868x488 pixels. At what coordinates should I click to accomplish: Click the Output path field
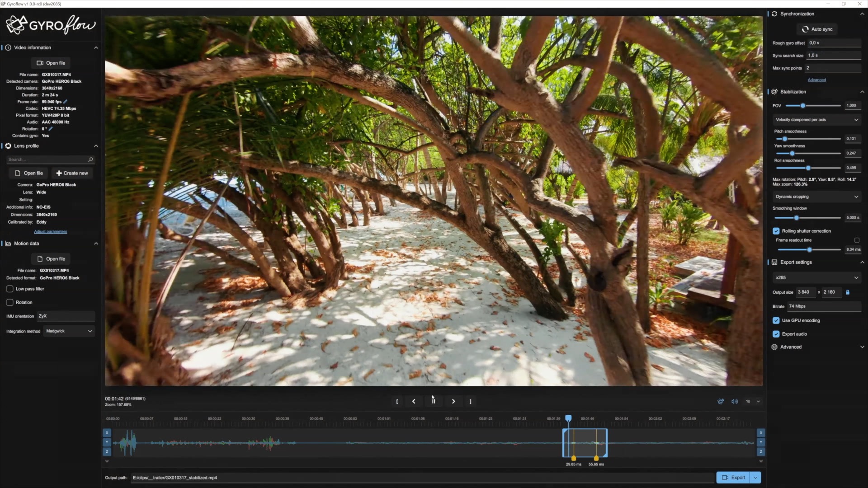tap(423, 478)
